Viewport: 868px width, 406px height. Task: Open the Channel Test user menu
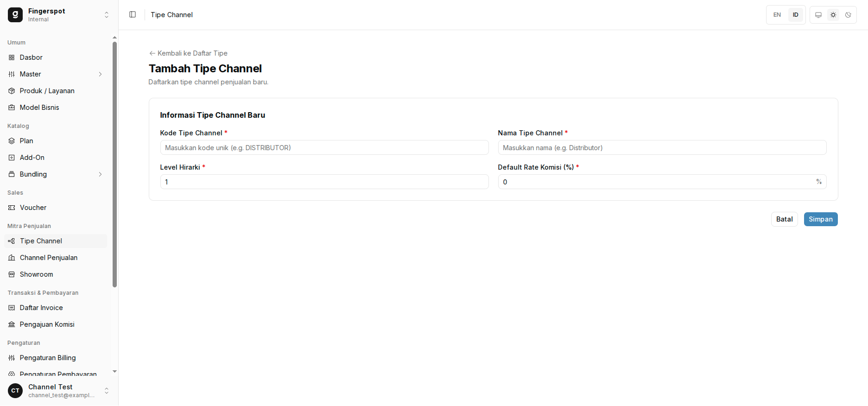pos(59,391)
